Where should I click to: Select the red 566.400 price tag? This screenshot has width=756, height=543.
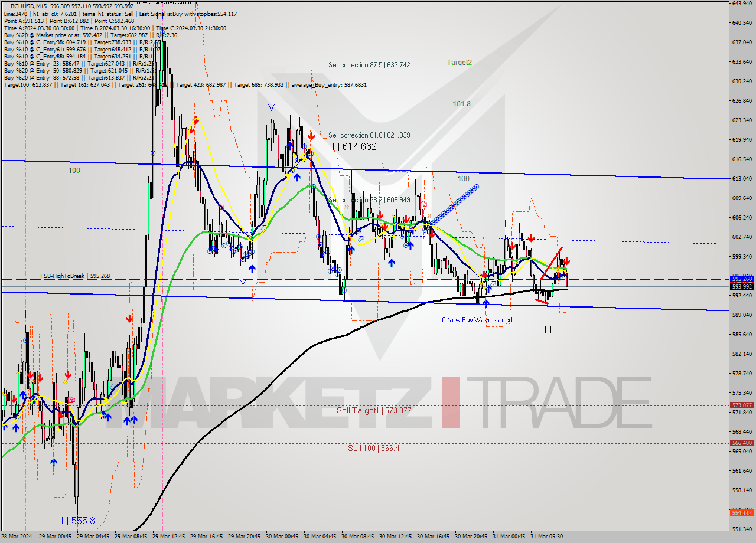pos(742,443)
